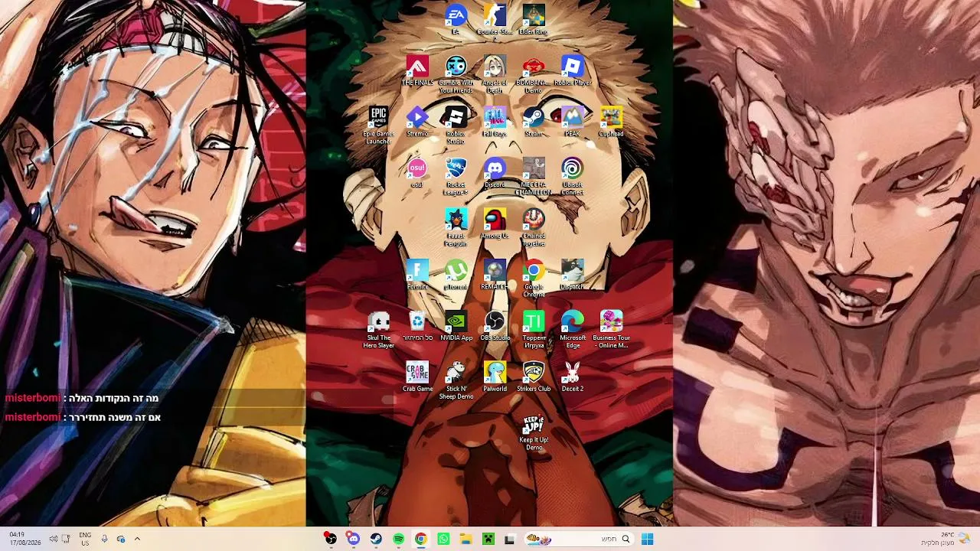Open Discord from the taskbar
This screenshot has height=551, width=980.
point(353,539)
